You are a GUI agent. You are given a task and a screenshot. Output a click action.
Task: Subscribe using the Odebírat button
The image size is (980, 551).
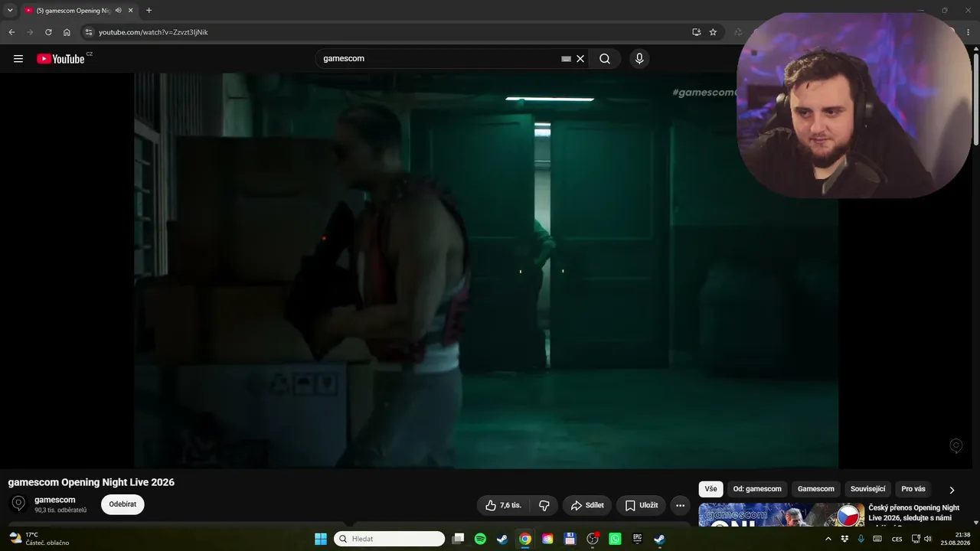point(122,504)
